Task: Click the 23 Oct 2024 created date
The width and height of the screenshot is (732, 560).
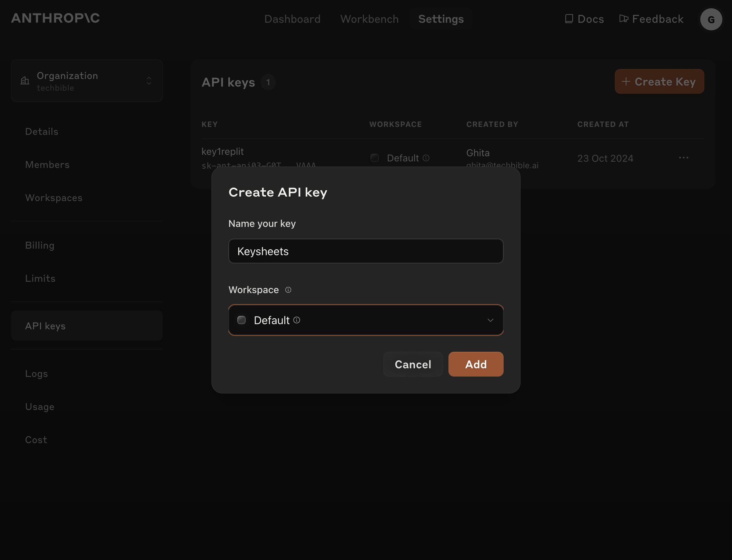Action: point(605,159)
